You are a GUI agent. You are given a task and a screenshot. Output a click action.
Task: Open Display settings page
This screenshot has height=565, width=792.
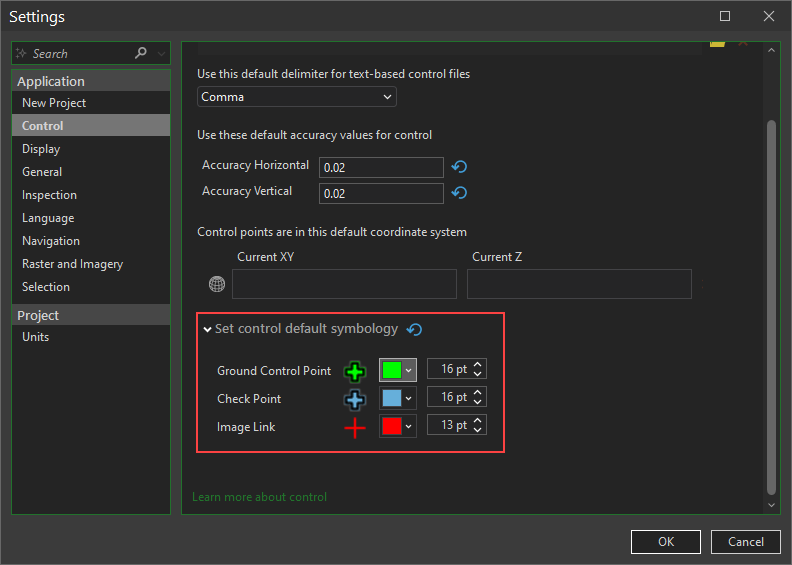pyautogui.click(x=91, y=148)
